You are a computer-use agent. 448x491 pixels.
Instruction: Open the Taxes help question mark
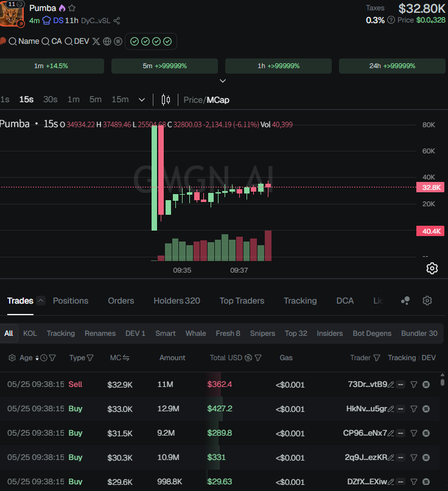[x=391, y=20]
